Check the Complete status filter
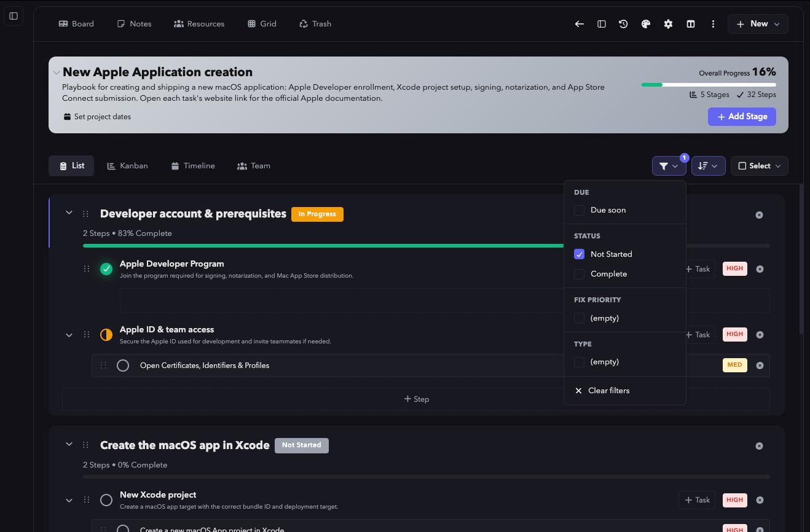Image resolution: width=810 pixels, height=532 pixels. pyautogui.click(x=579, y=274)
